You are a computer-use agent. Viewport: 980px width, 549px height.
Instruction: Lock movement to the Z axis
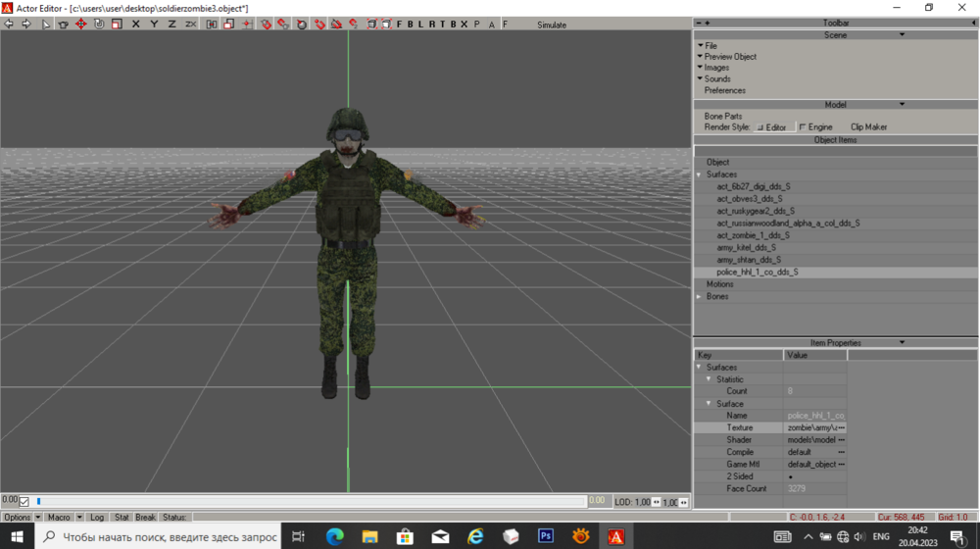171,25
